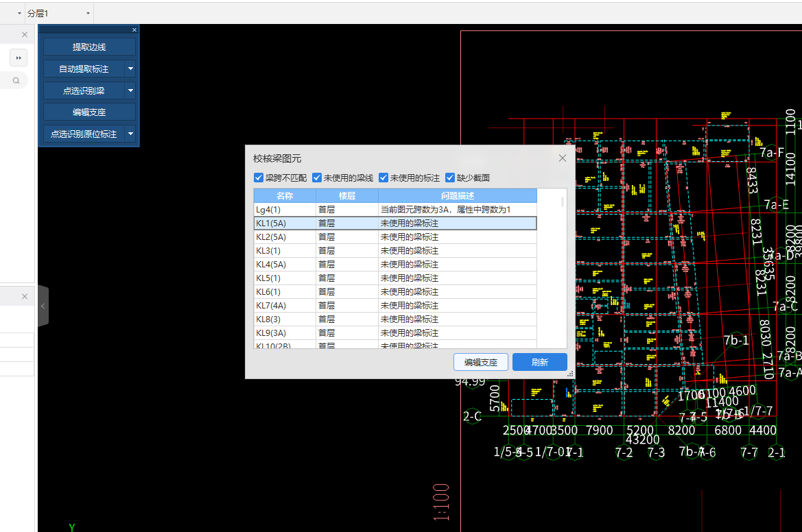Click the 2-C axis bubble on drawing
Screen dimensions: 802x532
click(x=472, y=417)
